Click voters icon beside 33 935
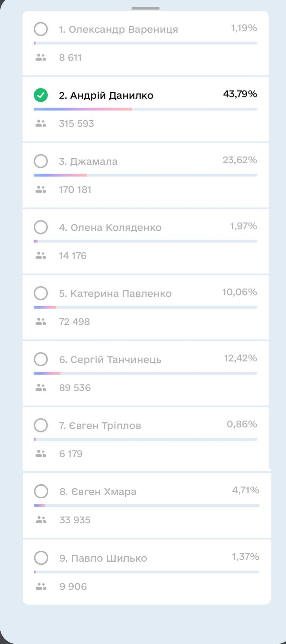Image resolution: width=286 pixels, height=644 pixels. [41, 520]
